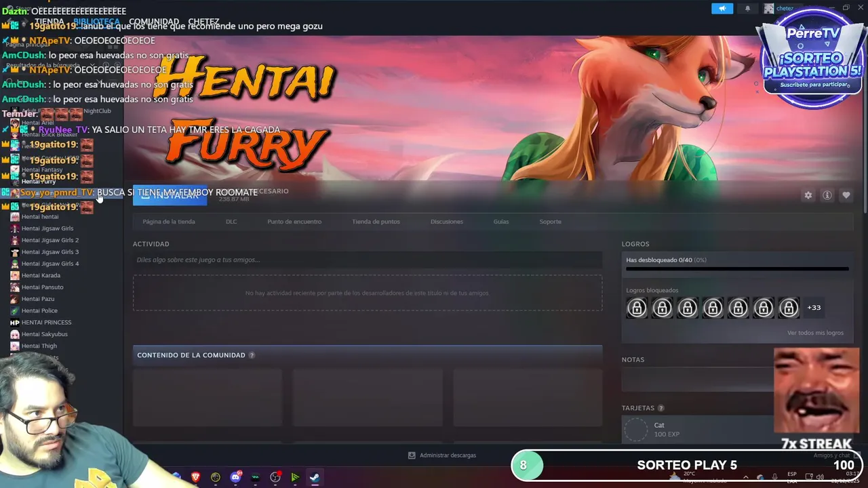Open game settings gear icon

808,195
